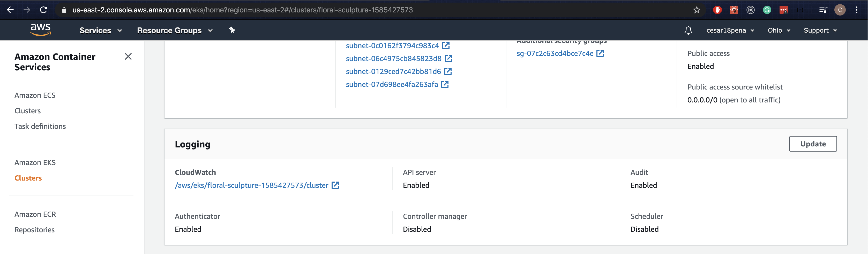Click the browser address bar URL

point(243,10)
